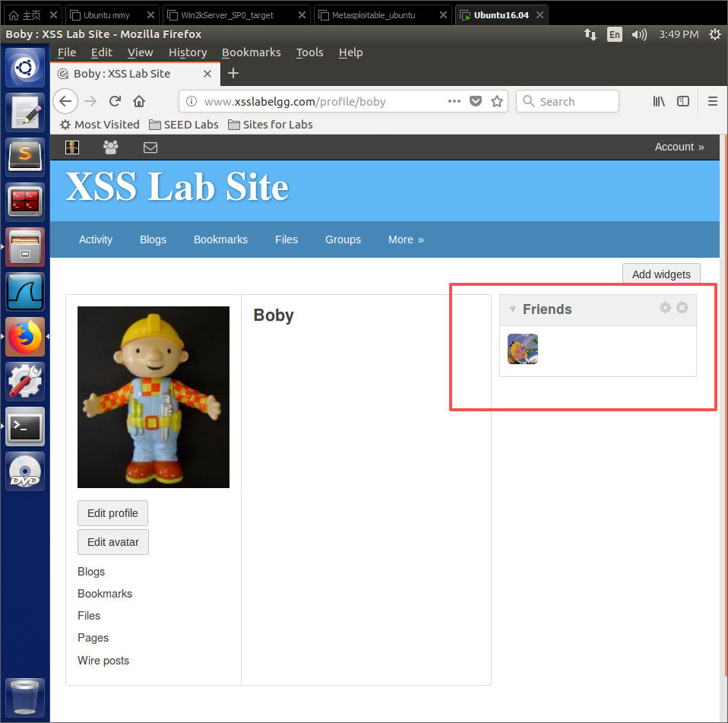This screenshot has width=728, height=723.
Task: Show site information icon in URL bar
Action: pyautogui.click(x=191, y=101)
